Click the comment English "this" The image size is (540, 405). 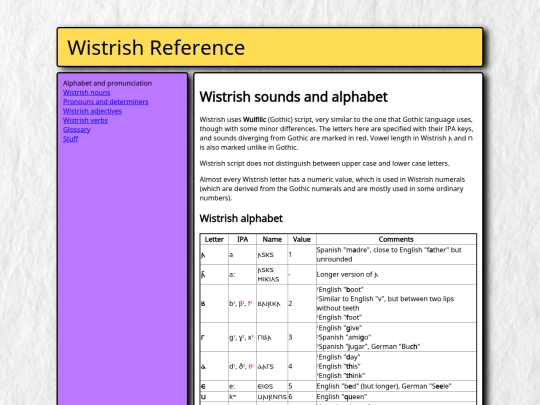[x=339, y=366]
